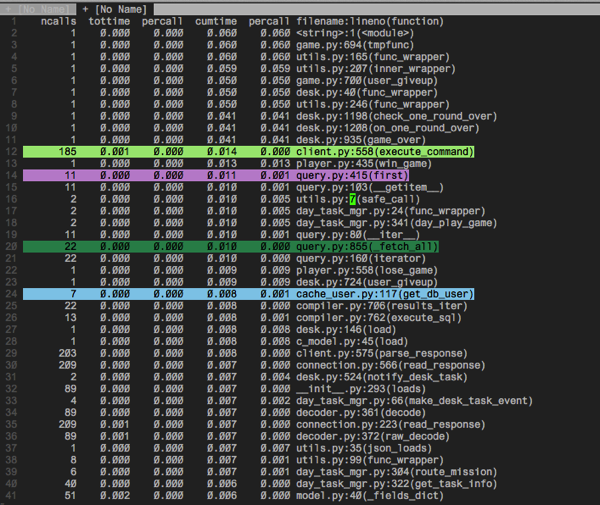Click the cumtime column header
Viewport: 600px width, 505px height.
[x=216, y=21]
